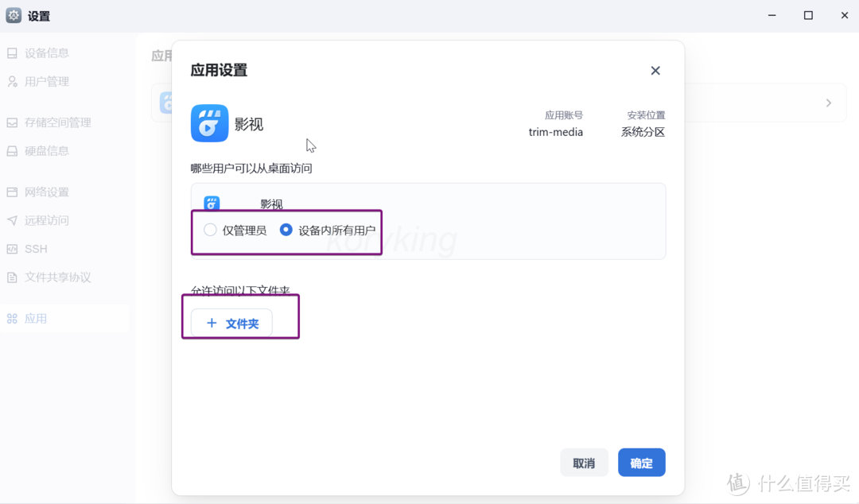Cancel the dialog with 取消
Image resolution: width=859 pixels, height=504 pixels.
coord(584,462)
